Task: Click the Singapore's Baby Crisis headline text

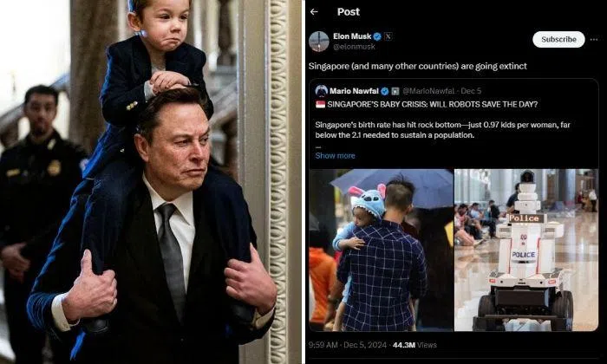Action: click(x=433, y=105)
